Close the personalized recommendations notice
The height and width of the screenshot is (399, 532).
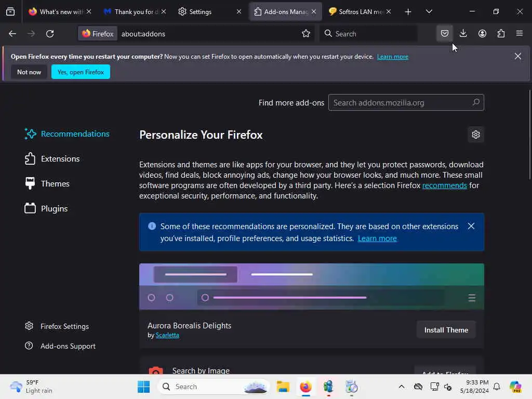coord(471,227)
